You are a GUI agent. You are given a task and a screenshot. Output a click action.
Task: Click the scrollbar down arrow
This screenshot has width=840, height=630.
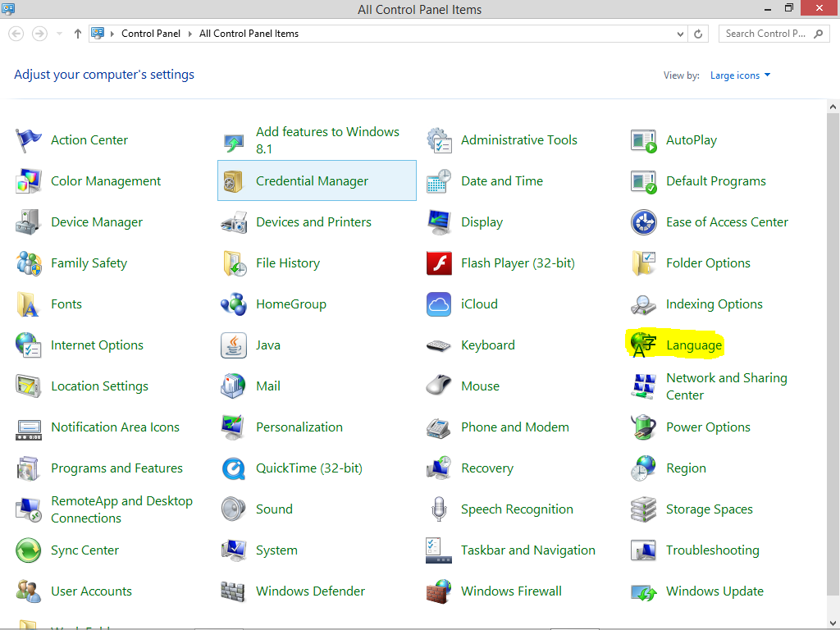point(833,623)
